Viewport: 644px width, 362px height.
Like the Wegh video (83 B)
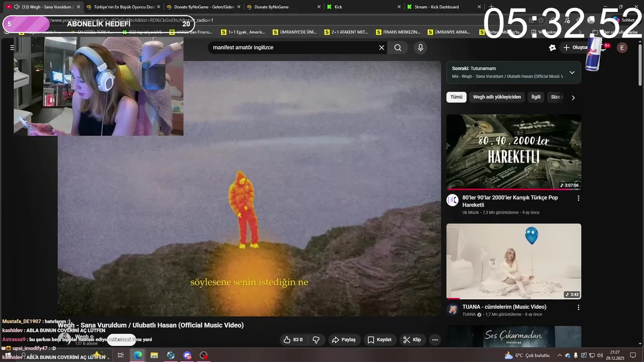click(x=293, y=340)
